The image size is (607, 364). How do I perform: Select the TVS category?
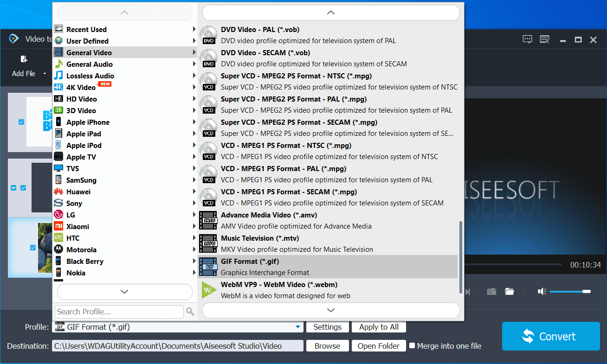(x=125, y=168)
